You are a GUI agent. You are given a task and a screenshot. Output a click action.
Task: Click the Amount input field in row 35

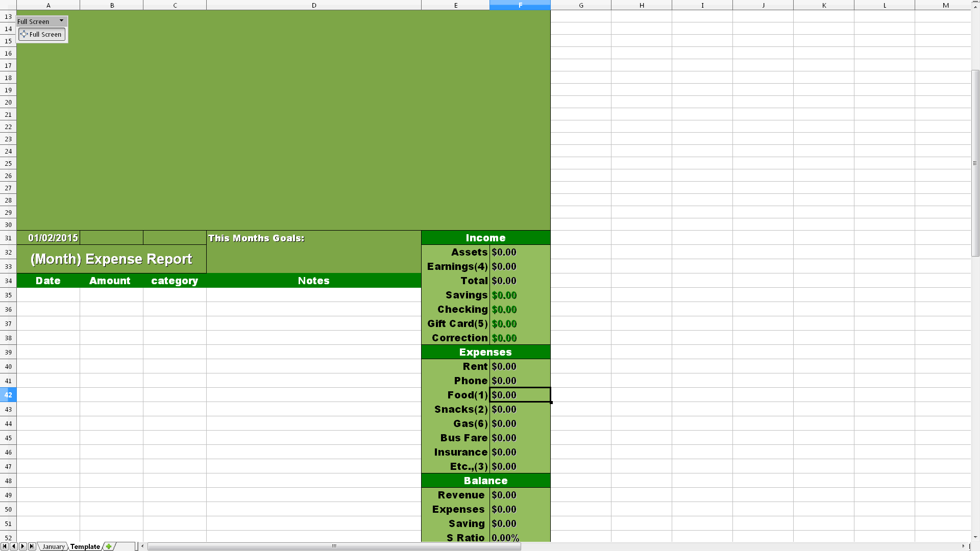(111, 295)
